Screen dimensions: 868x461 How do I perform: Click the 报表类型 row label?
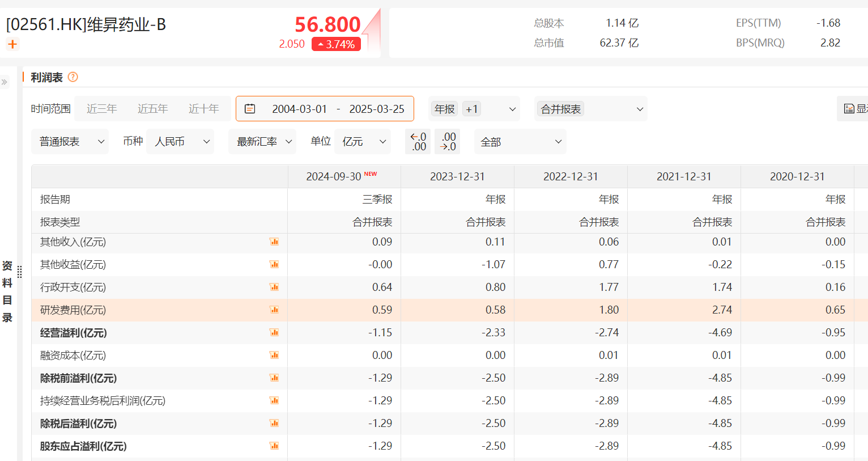pos(60,222)
